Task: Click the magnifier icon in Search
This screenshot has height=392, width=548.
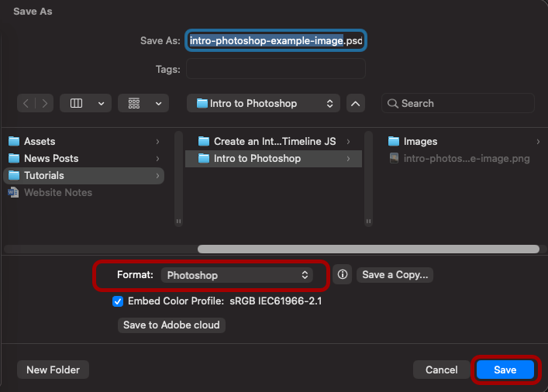Action: click(393, 103)
